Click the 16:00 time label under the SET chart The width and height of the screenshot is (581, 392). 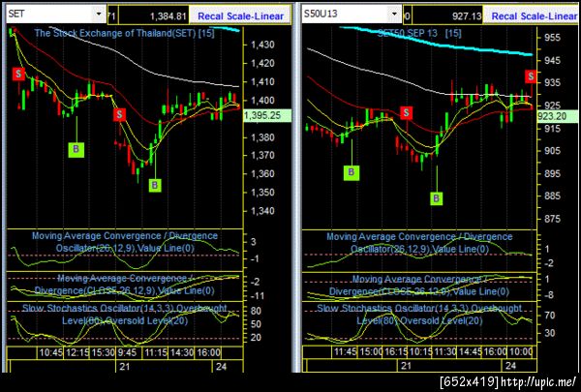click(208, 352)
